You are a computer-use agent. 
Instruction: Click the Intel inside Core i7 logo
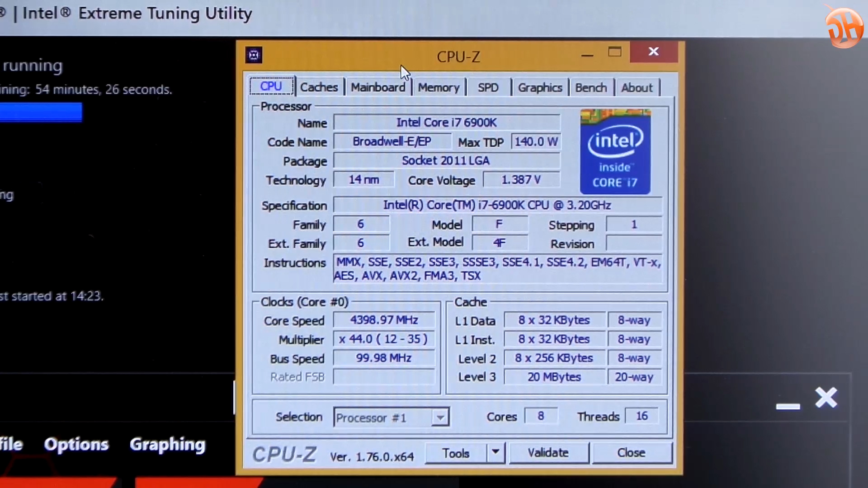[615, 152]
